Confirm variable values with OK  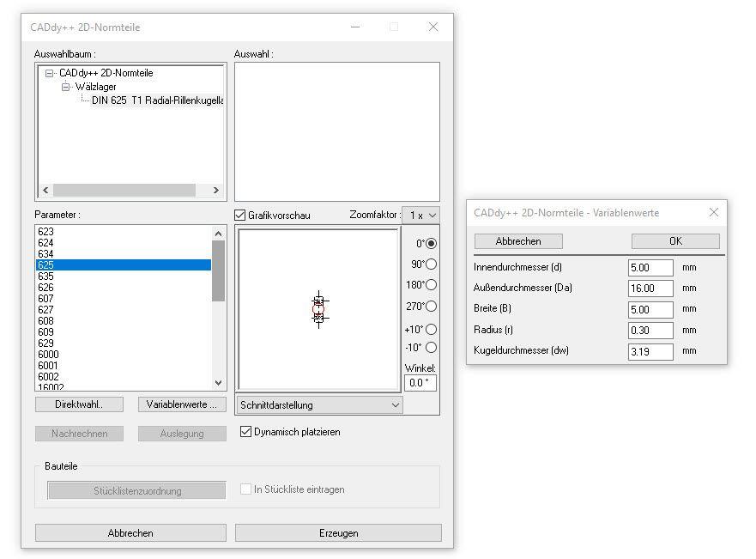(x=675, y=241)
